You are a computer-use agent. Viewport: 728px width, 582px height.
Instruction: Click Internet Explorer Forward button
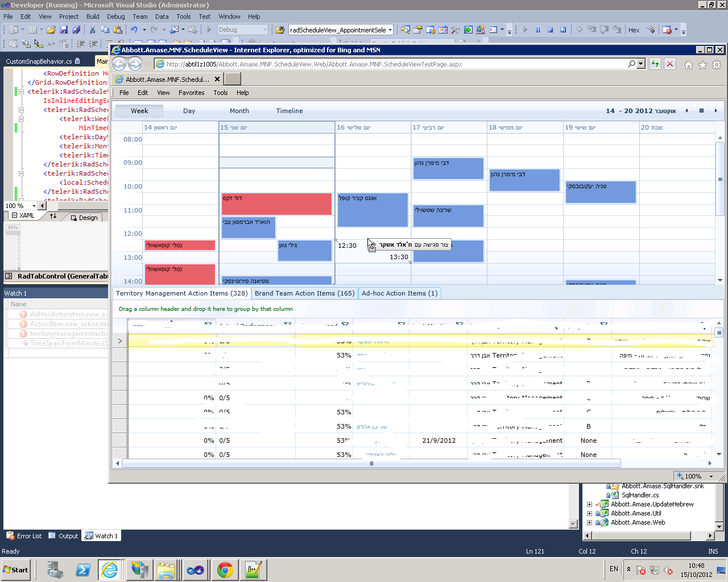[x=135, y=64]
